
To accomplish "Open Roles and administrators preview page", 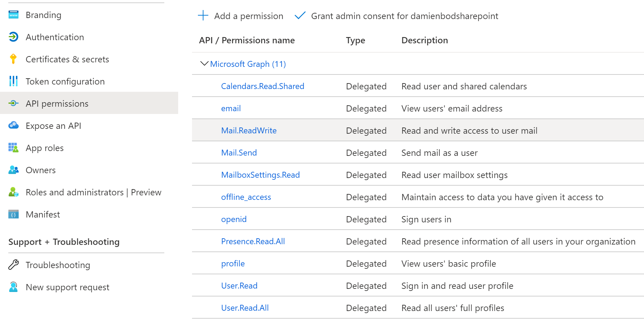I will (93, 192).
